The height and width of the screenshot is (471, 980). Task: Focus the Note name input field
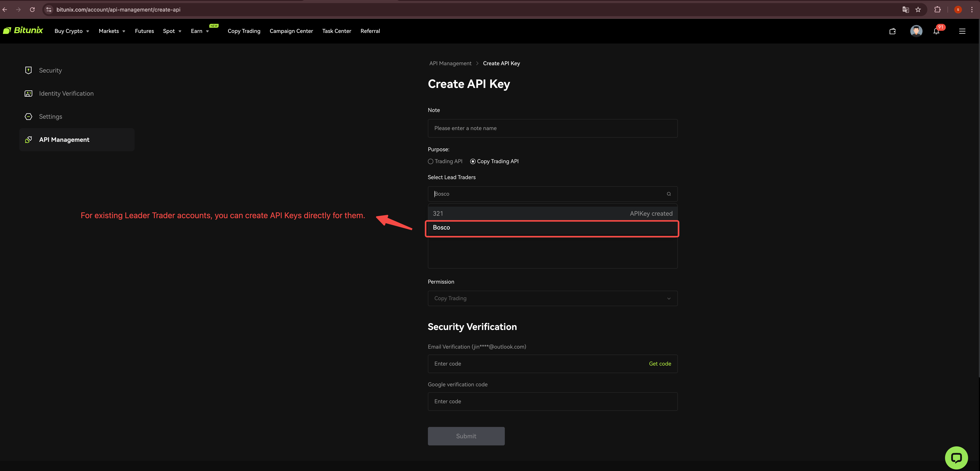click(x=552, y=128)
